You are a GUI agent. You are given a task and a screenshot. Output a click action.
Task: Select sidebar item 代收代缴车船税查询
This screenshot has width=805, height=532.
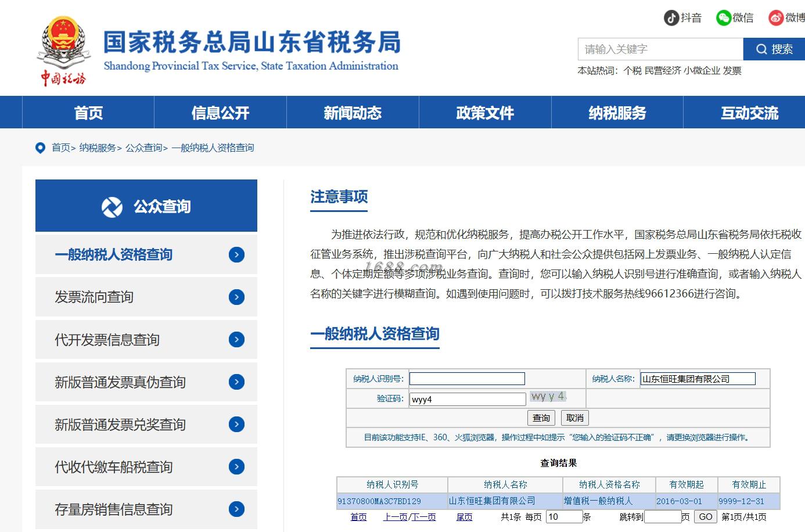(146, 466)
